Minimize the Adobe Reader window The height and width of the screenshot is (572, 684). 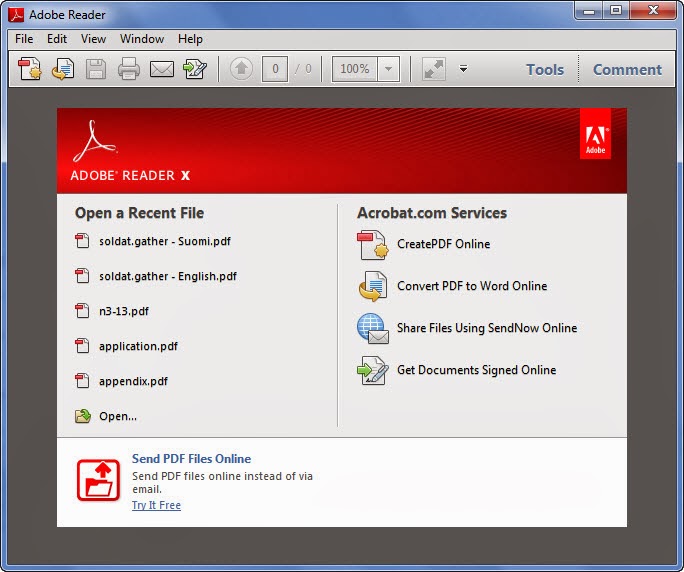[x=589, y=11]
